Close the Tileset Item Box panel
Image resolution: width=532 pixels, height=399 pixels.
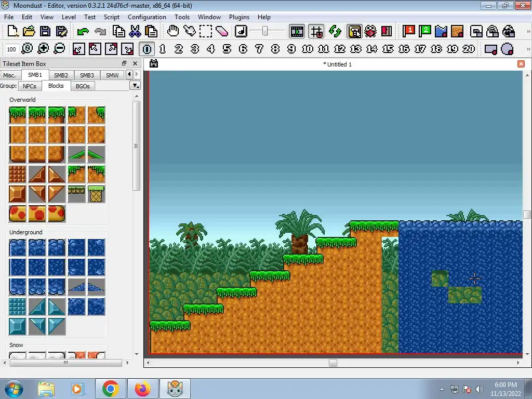pos(135,63)
